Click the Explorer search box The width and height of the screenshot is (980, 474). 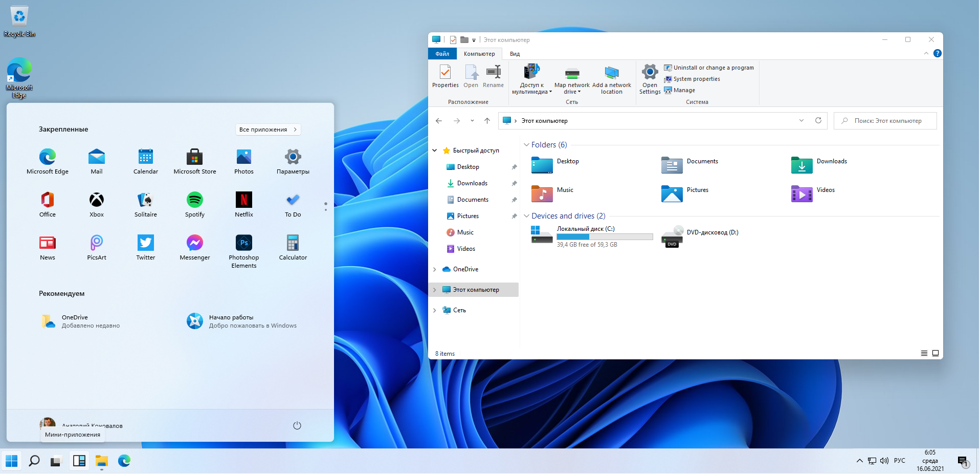coord(885,121)
